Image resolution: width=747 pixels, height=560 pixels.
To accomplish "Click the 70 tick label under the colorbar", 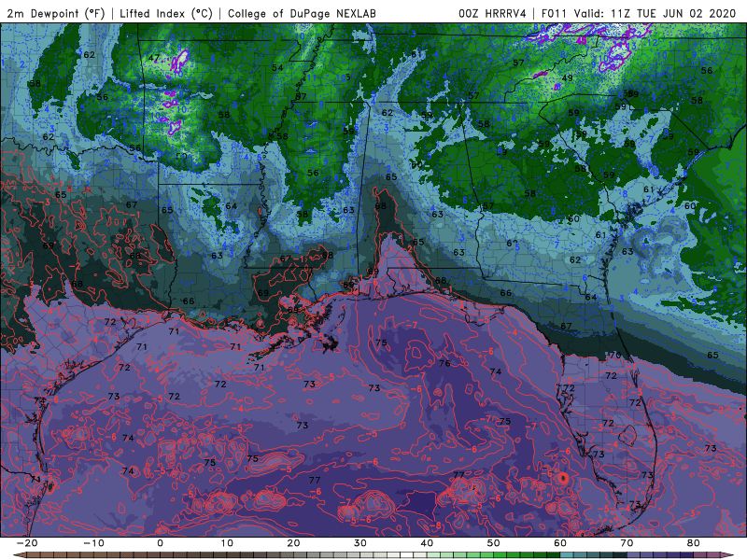I will coord(627,543).
